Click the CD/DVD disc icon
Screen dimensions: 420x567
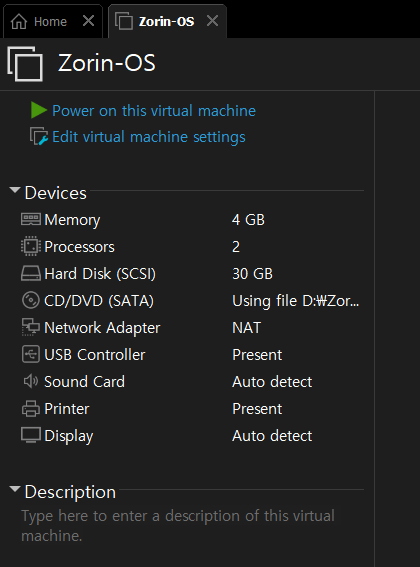pos(31,300)
